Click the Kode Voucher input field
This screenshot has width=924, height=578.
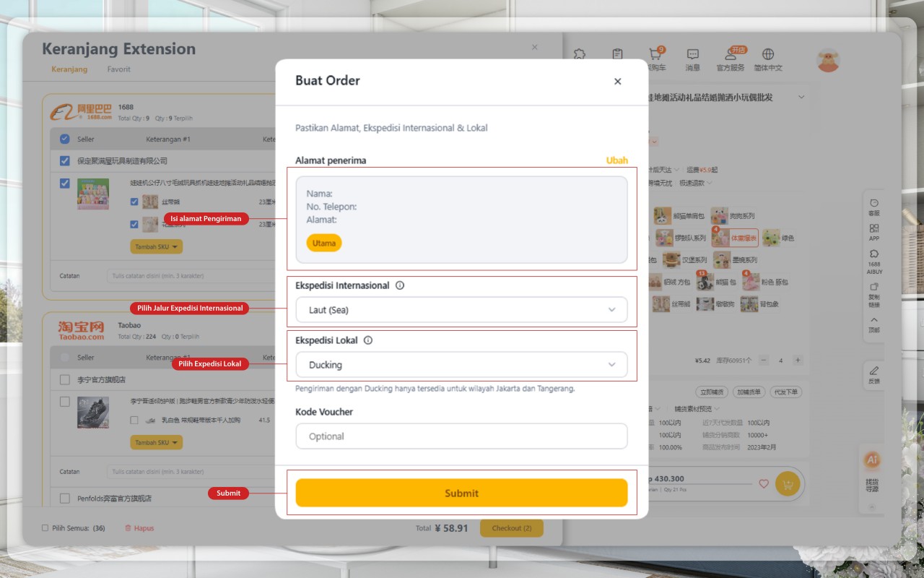(461, 436)
